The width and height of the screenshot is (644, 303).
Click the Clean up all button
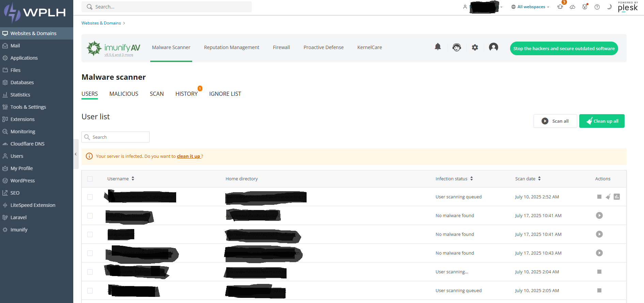pyautogui.click(x=602, y=121)
